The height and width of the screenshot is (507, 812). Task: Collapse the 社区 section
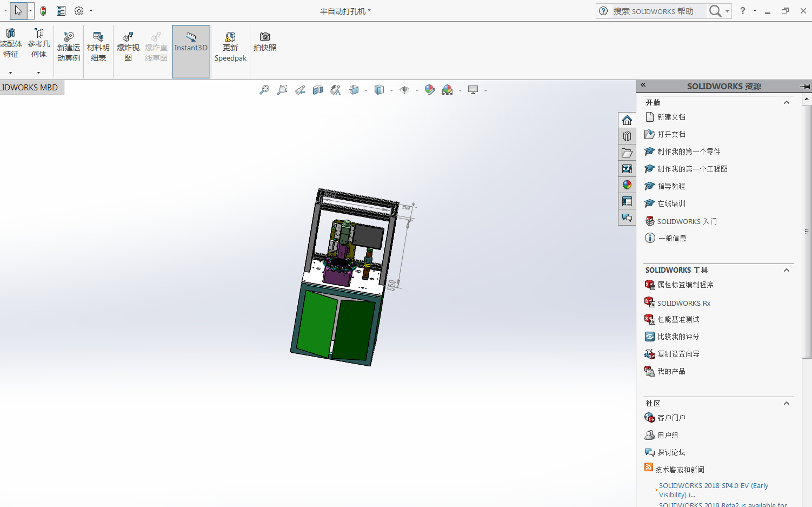[787, 403]
